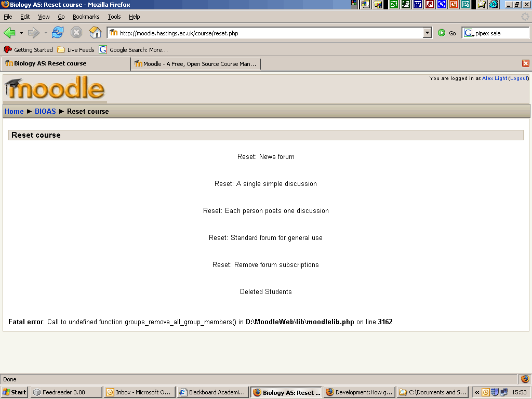The height and width of the screenshot is (399, 532).
Task: Open the File menu
Action: pos(8,17)
